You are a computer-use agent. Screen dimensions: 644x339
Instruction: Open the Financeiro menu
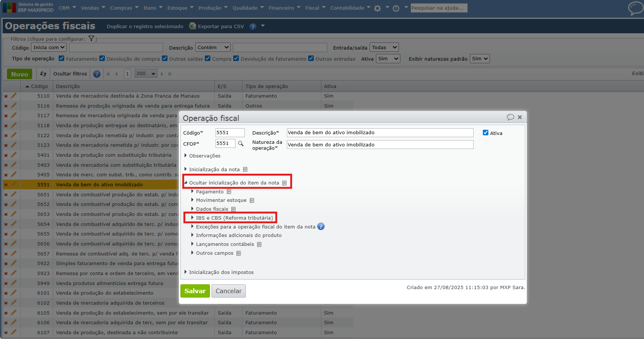point(285,8)
